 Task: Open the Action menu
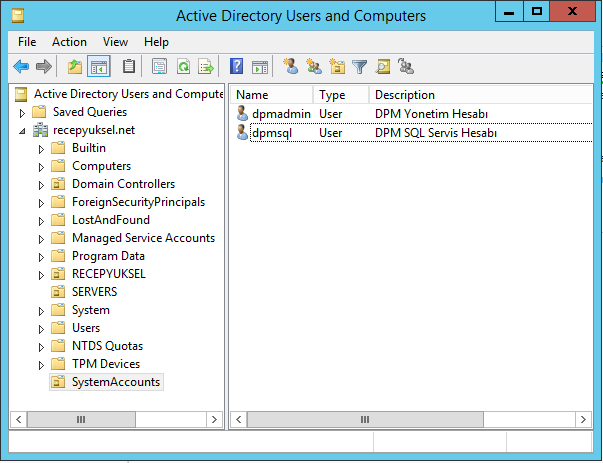coord(69,42)
